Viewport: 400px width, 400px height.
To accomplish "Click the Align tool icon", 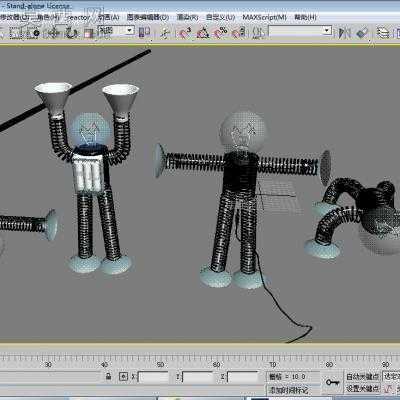I will click(362, 33).
